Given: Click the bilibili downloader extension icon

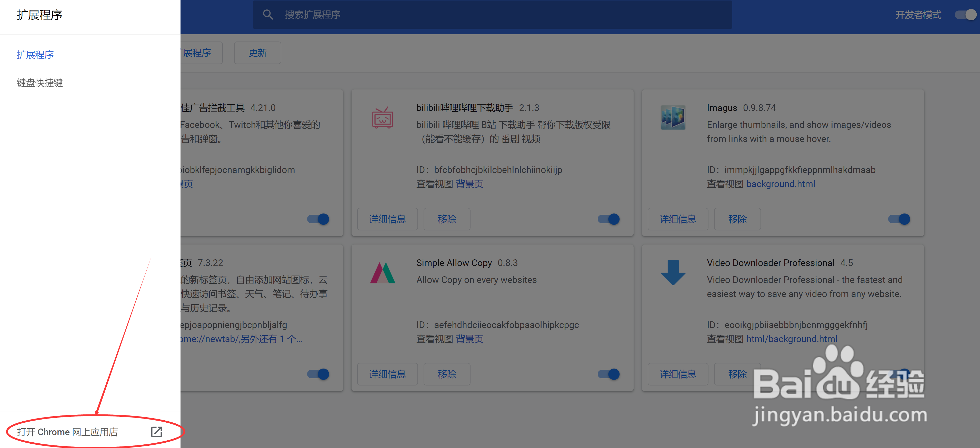Looking at the screenshot, I should [382, 118].
